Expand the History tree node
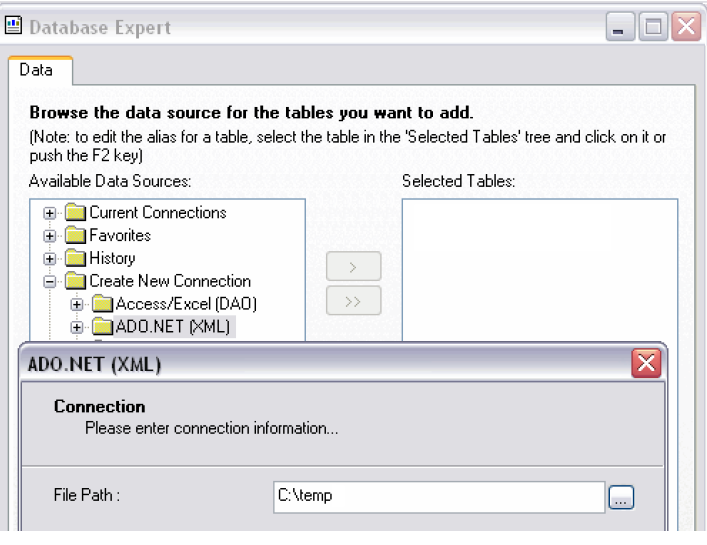The width and height of the screenshot is (707, 545). [49, 259]
